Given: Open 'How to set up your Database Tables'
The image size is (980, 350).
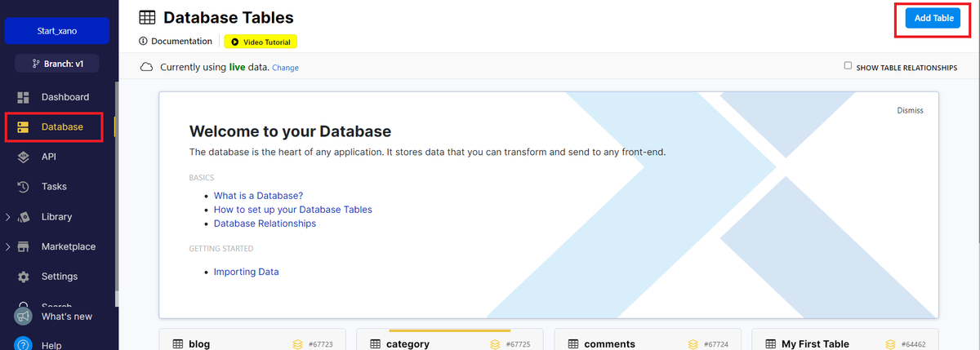Looking at the screenshot, I should [292, 210].
